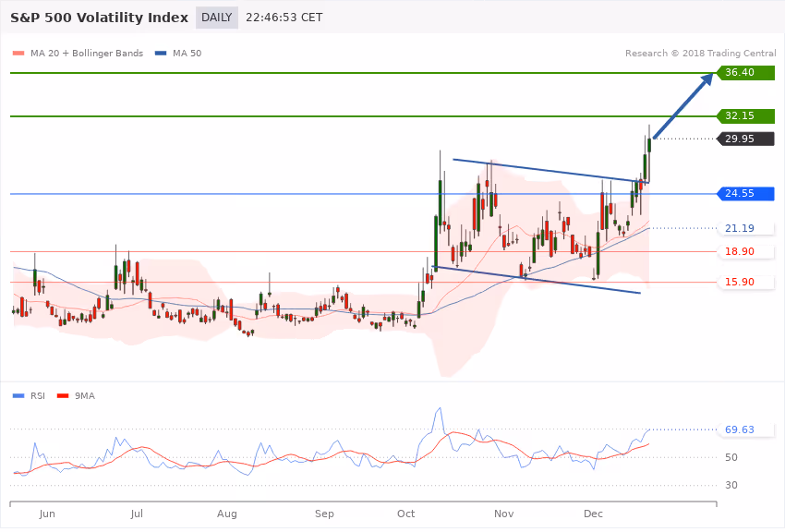Click the Sep label on time axis
The width and height of the screenshot is (785, 532).
[324, 514]
